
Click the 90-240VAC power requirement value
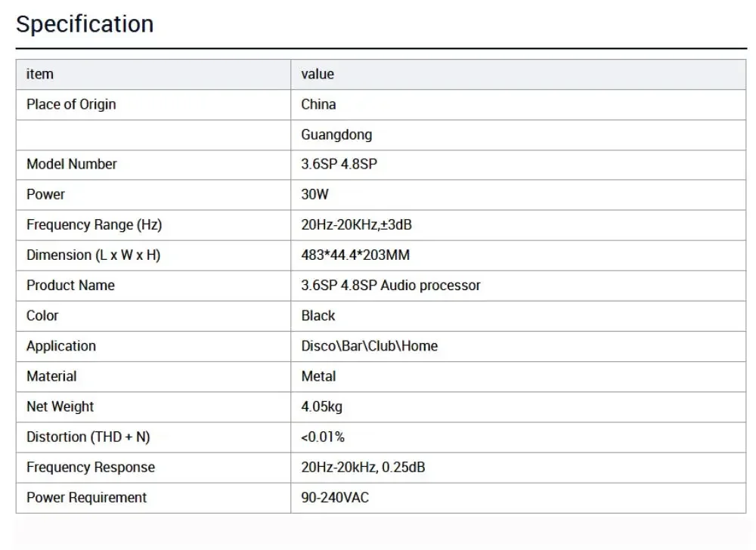[335, 497]
